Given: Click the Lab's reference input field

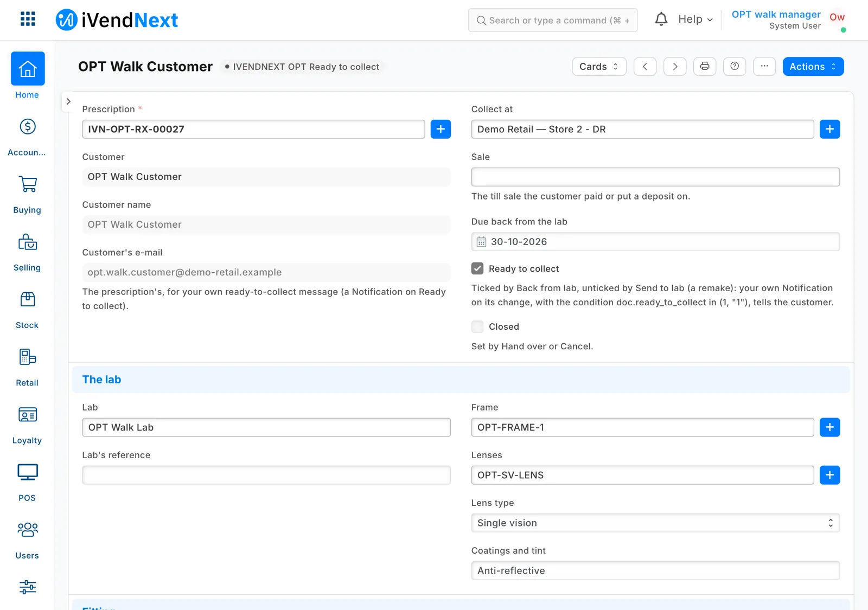Looking at the screenshot, I should tap(266, 475).
